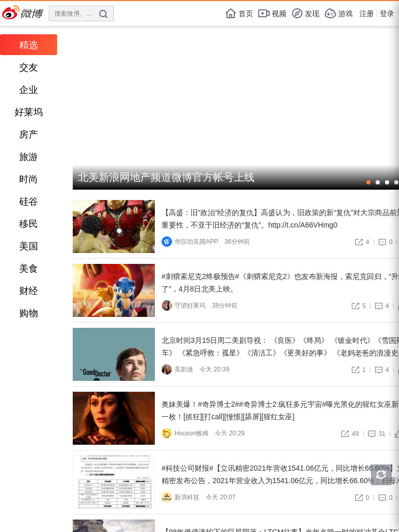Select the 企业 category
399x532 pixels.
[x=29, y=89]
